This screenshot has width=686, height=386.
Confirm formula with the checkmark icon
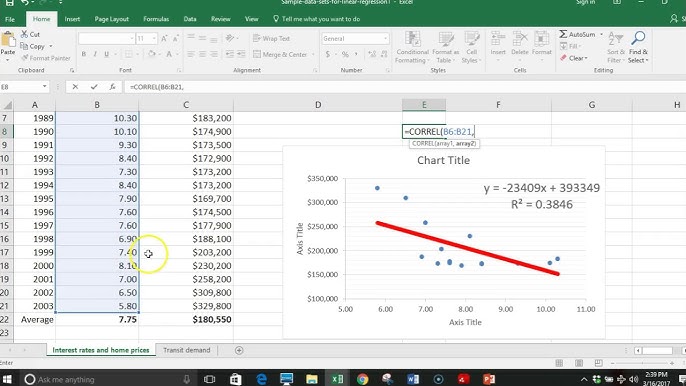click(94, 87)
